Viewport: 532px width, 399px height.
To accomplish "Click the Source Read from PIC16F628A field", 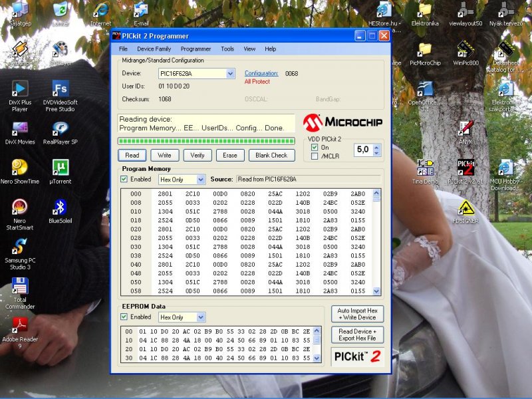I will [x=309, y=179].
